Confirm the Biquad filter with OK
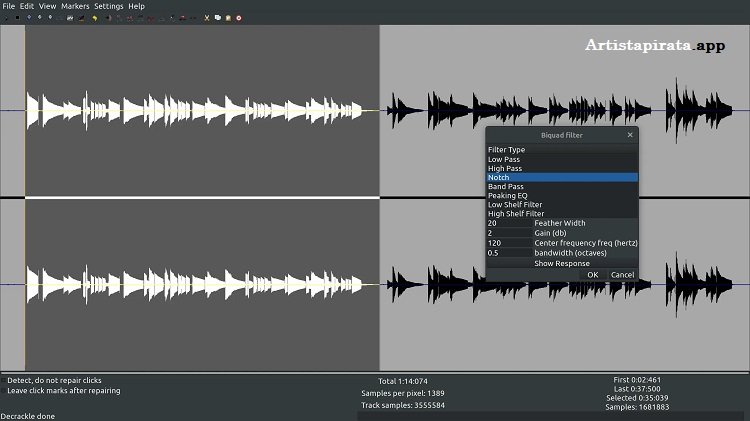 click(x=593, y=275)
